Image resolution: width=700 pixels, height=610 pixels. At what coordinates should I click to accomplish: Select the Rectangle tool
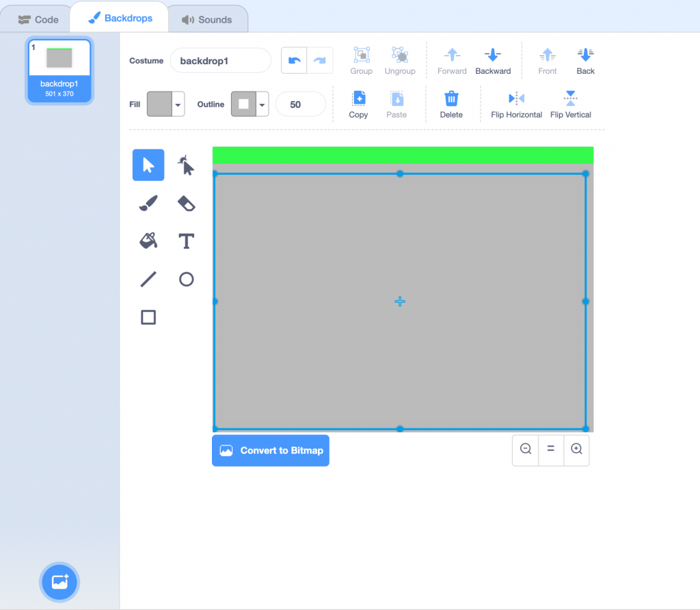148,317
